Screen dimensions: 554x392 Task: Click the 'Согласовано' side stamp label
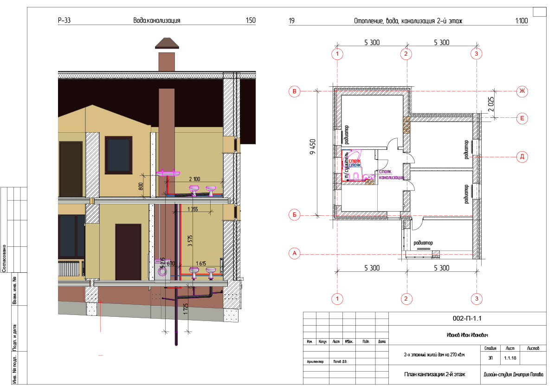pyautogui.click(x=4, y=258)
